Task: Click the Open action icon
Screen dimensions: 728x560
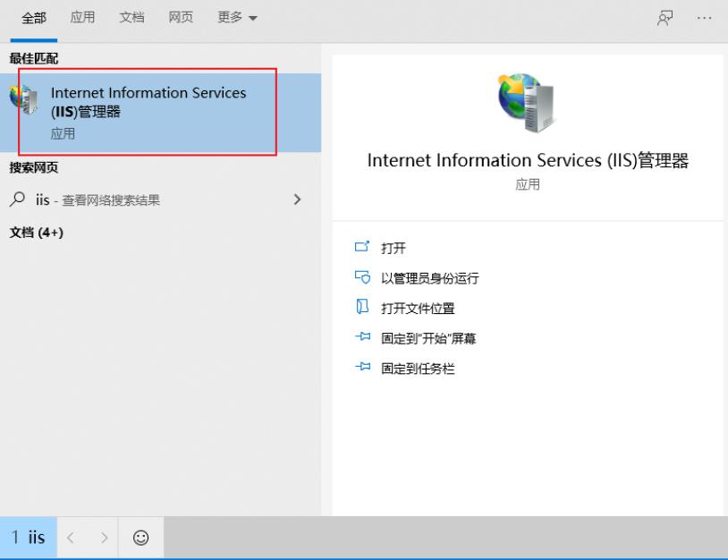Action: click(x=362, y=247)
